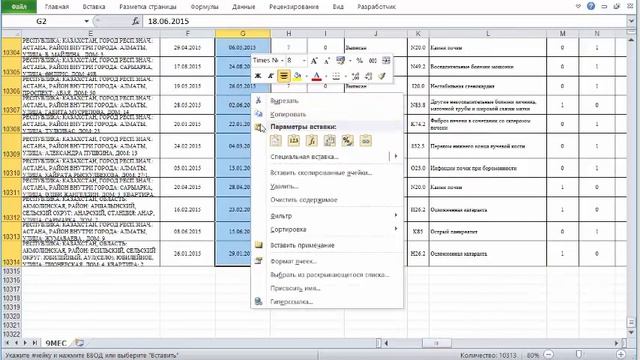Image resolution: width=640 pixels, height=360 pixels.
Task: Open font color dropdown arrow in mini toolbar
Action: coord(326,76)
